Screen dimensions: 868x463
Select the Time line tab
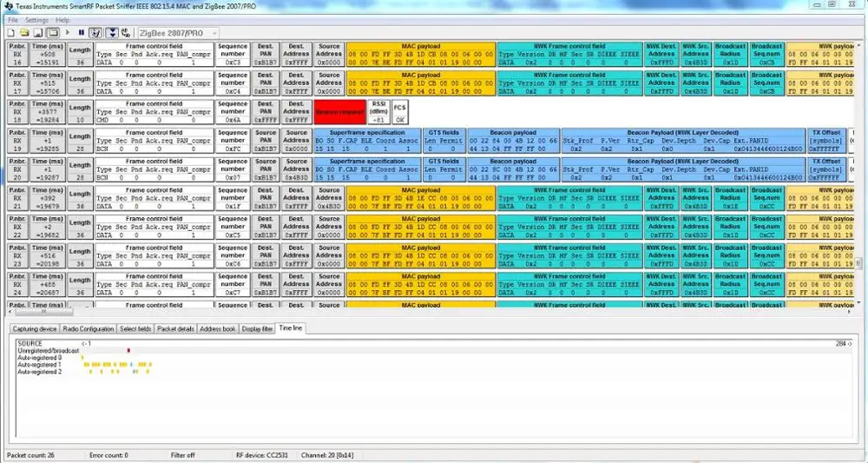[290, 327]
